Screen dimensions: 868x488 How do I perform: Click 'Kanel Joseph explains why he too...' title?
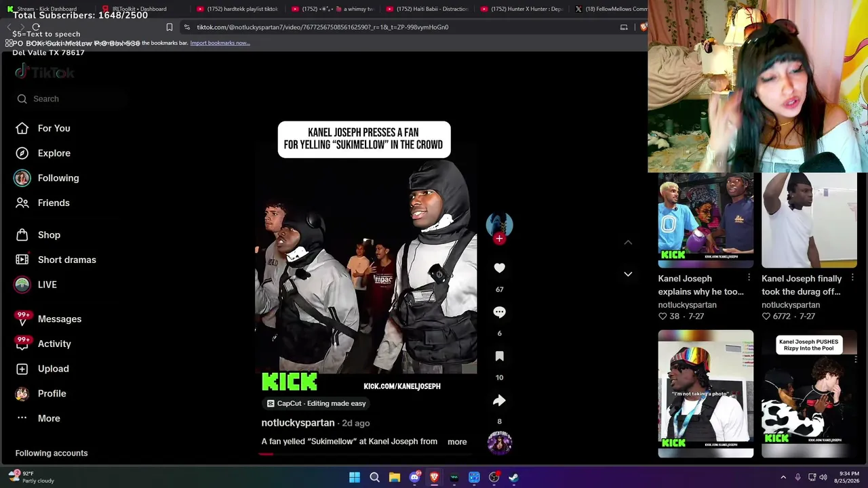point(701,285)
